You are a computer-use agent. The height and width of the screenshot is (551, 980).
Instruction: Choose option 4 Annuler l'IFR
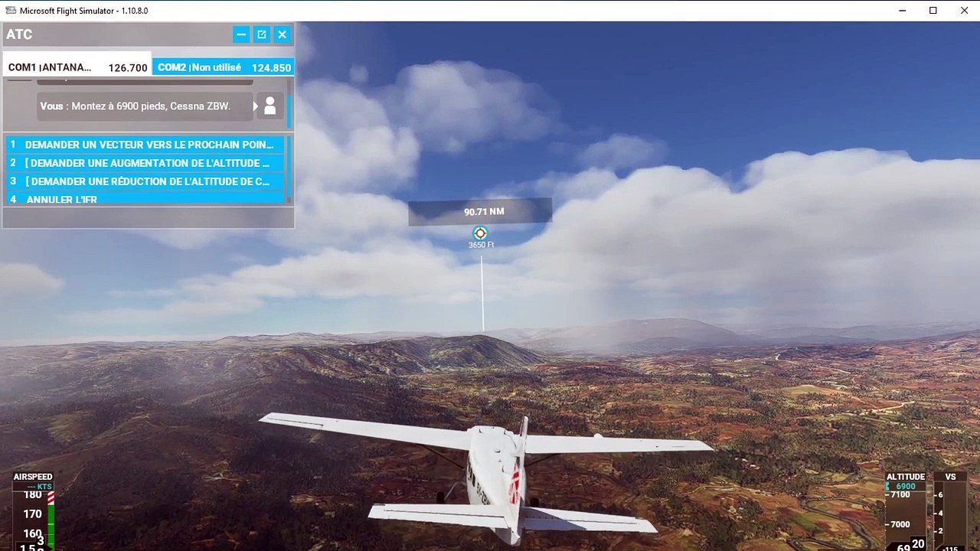(x=145, y=199)
